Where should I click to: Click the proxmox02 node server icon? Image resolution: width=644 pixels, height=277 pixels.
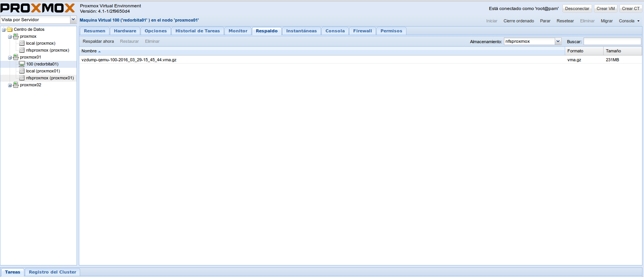click(x=16, y=85)
